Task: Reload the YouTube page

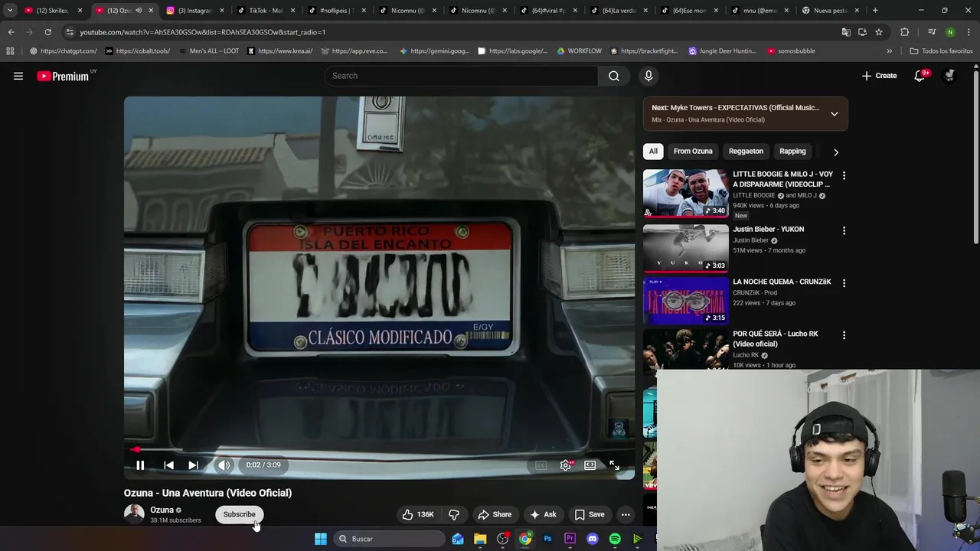Action: pos(47,32)
